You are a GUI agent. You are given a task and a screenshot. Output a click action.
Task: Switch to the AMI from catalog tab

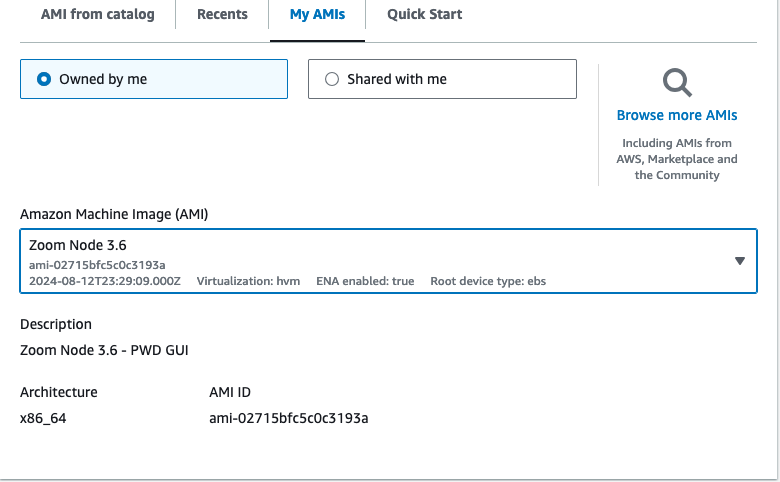coord(98,15)
